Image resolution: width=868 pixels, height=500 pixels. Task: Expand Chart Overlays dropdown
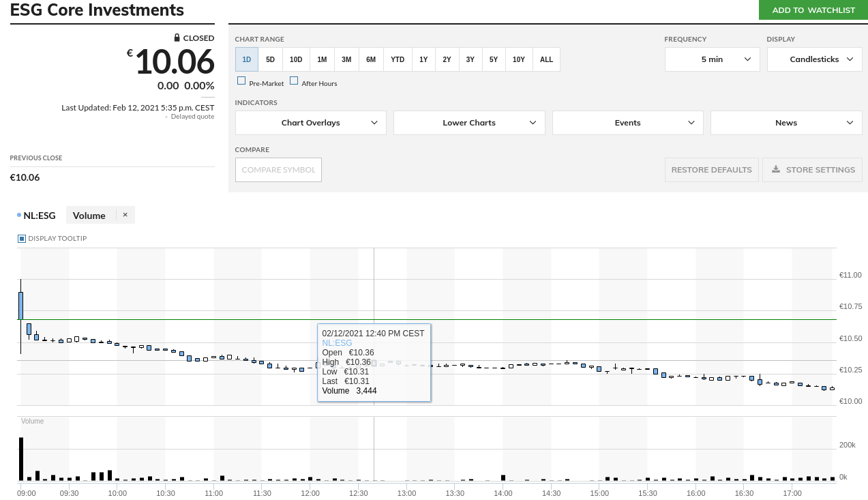311,123
